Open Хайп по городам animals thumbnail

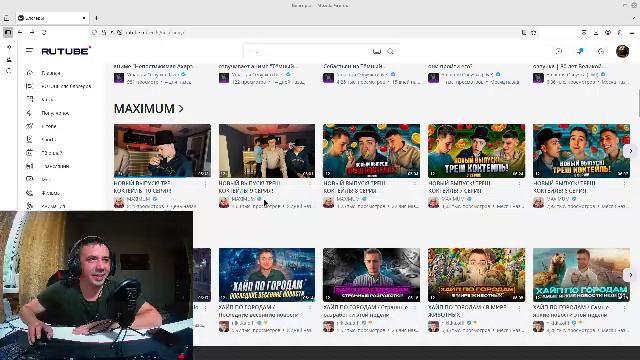tap(476, 275)
